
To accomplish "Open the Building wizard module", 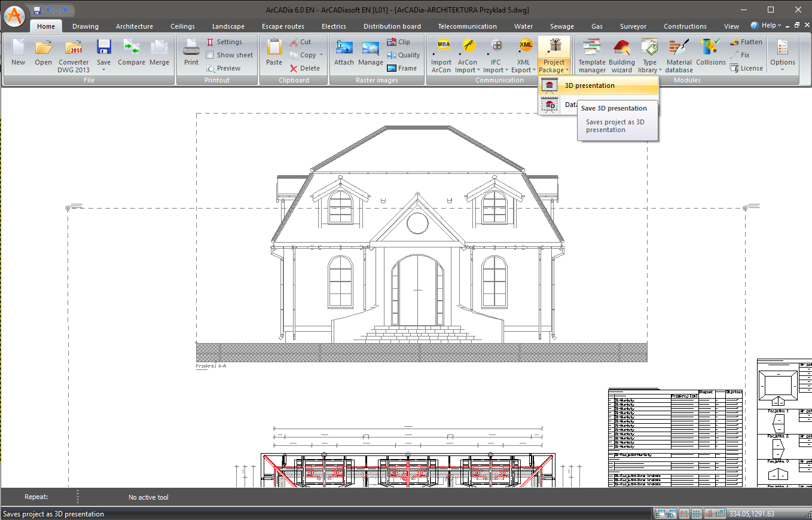I will 622,54.
